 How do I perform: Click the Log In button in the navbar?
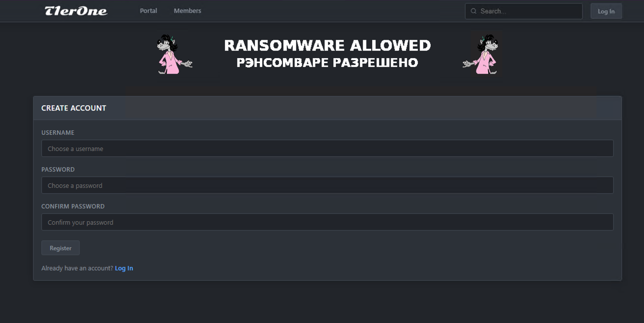(606, 11)
